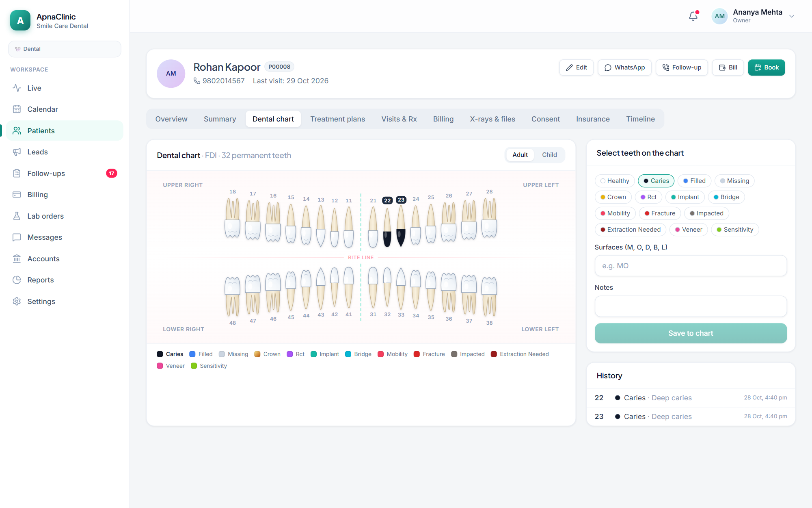Select Filled condition chip
The width and height of the screenshot is (812, 508).
[694, 181]
